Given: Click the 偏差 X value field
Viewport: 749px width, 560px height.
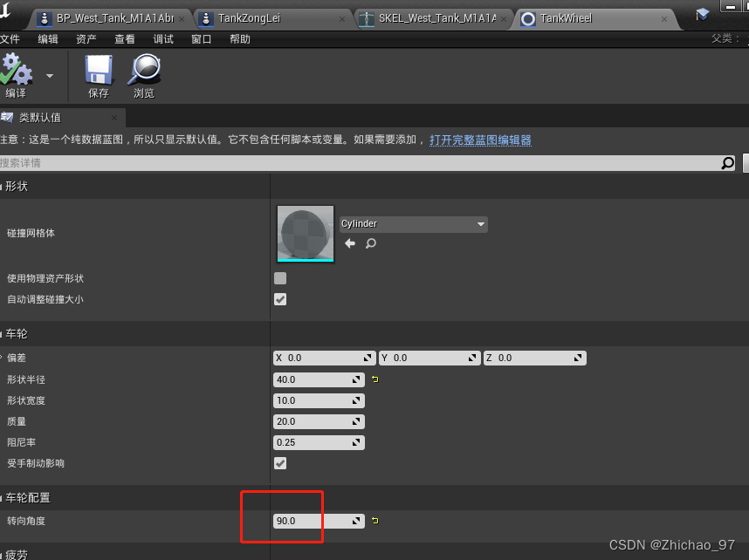Looking at the screenshot, I should click(x=323, y=358).
